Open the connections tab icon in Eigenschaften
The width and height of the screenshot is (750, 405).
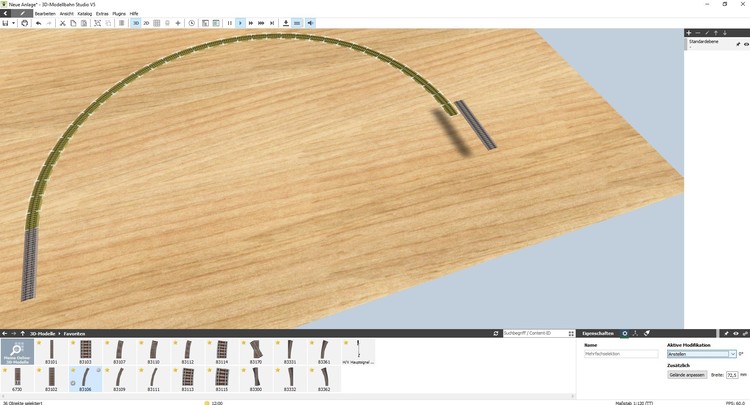[635, 333]
